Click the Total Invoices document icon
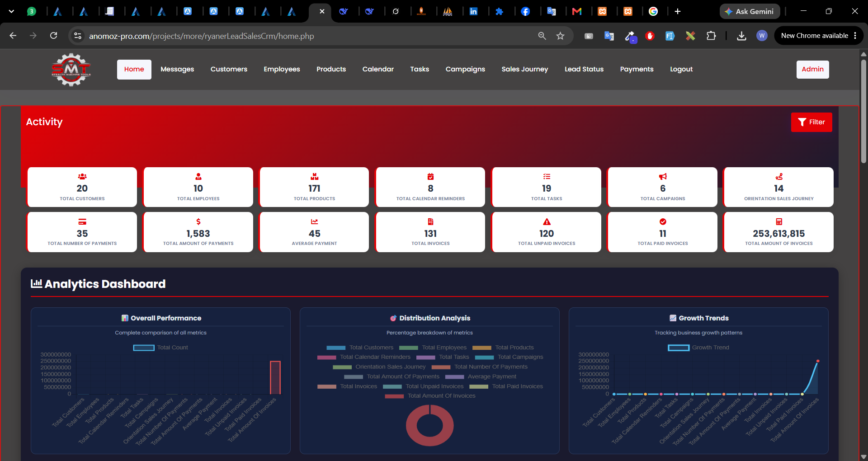868x461 pixels. [x=431, y=222]
